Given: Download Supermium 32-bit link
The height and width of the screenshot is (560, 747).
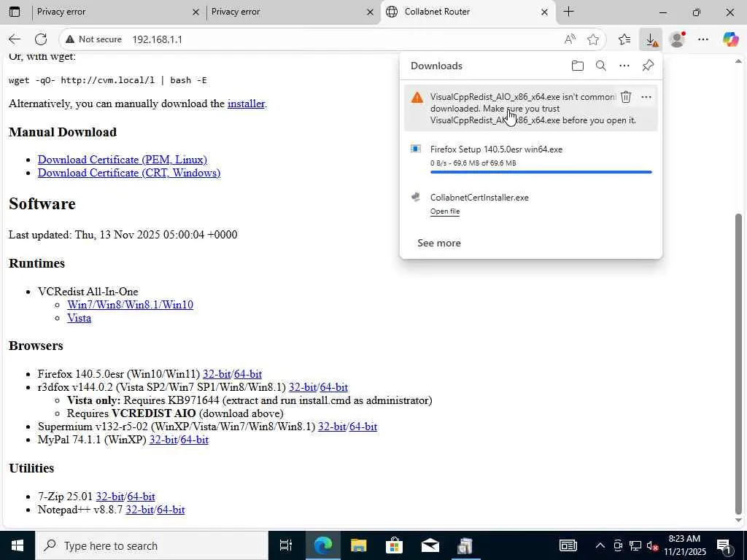Looking at the screenshot, I should (332, 427).
